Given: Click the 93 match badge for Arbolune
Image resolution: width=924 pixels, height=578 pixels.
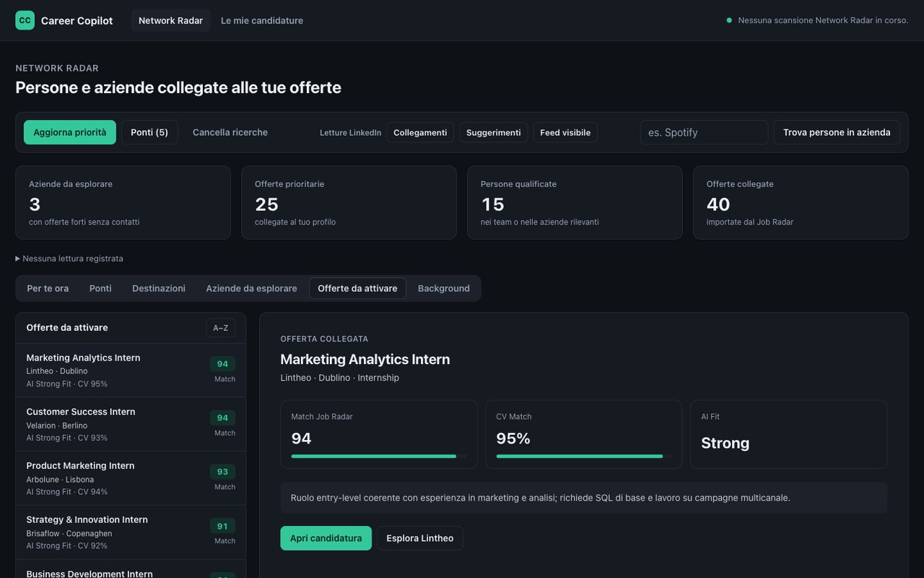Looking at the screenshot, I should tap(222, 472).
